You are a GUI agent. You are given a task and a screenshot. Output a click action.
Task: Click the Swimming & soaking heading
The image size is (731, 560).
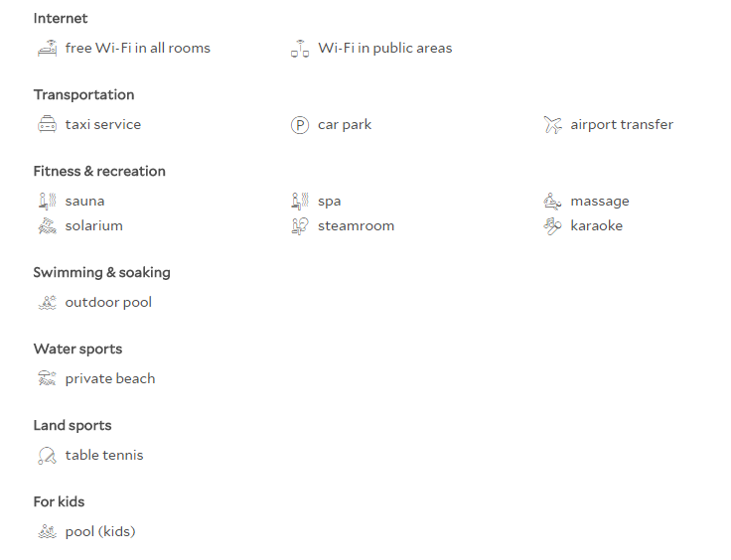101,272
